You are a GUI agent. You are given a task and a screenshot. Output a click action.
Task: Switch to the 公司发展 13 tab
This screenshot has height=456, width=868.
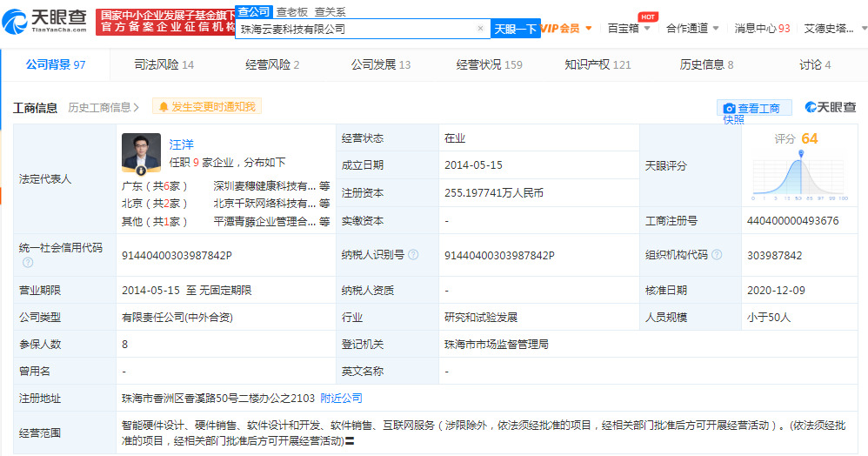pyautogui.click(x=380, y=64)
